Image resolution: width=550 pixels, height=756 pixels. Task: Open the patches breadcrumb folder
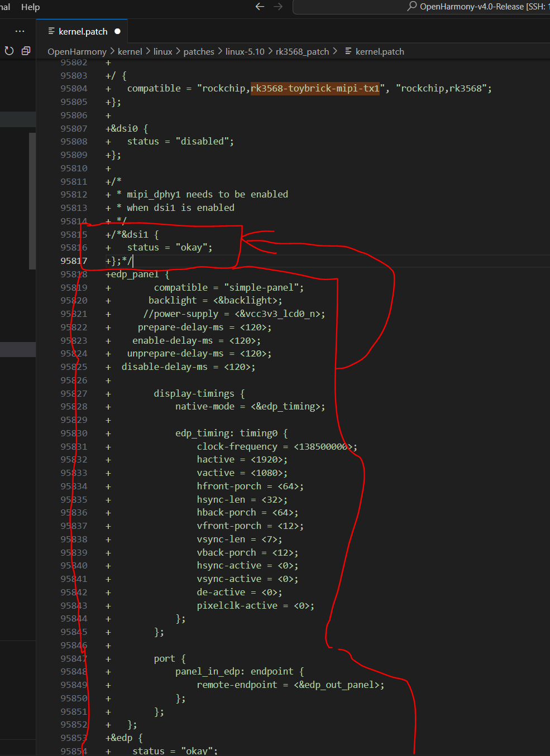coord(198,51)
